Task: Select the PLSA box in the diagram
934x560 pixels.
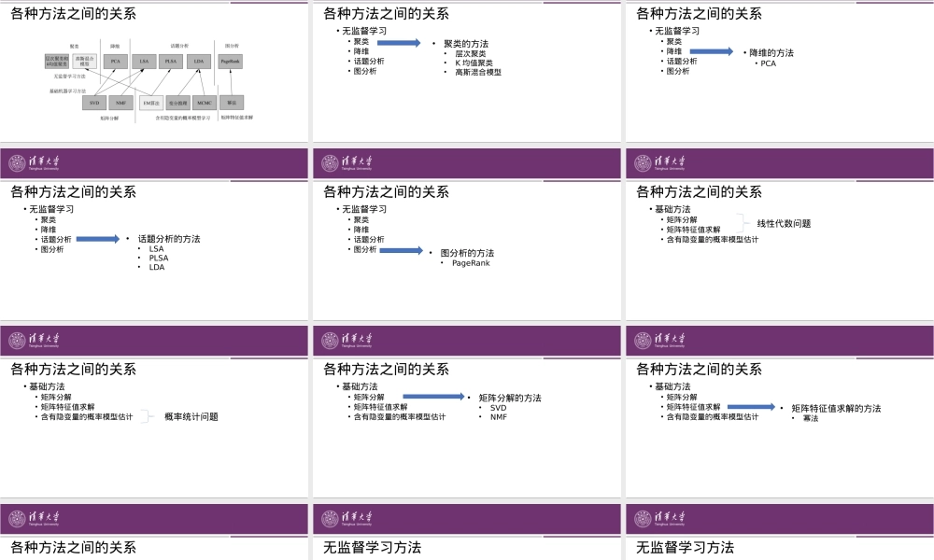Action: (171, 61)
